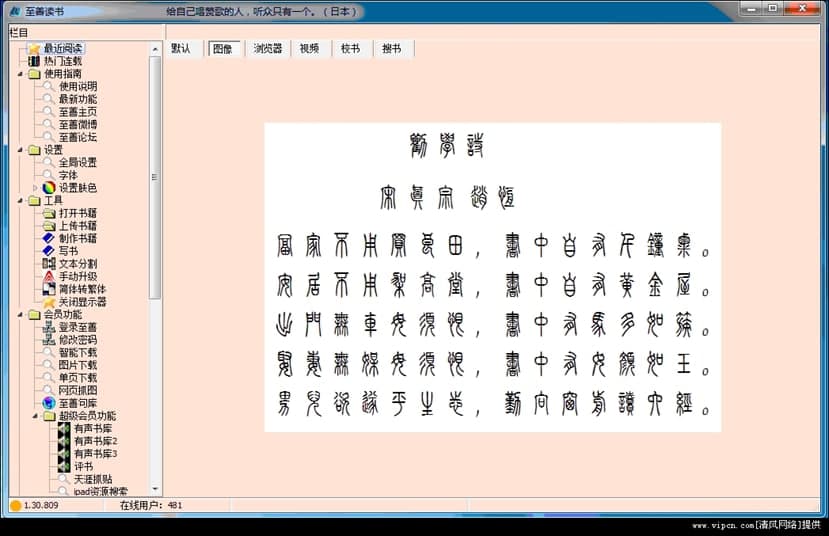Screen dimensions: 829x536
Task: Select the ipad资源搜索 item
Action: [100, 492]
